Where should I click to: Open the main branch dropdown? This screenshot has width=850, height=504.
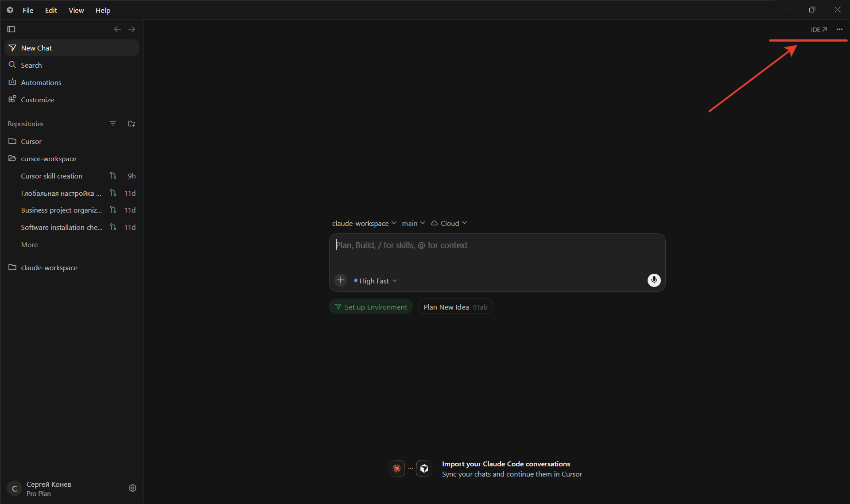tap(413, 223)
